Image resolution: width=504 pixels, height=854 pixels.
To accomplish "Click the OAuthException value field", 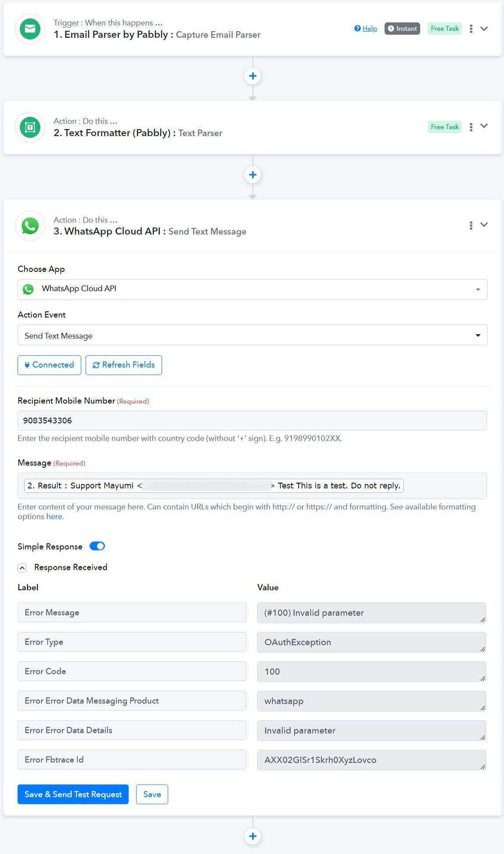I will 371,642.
